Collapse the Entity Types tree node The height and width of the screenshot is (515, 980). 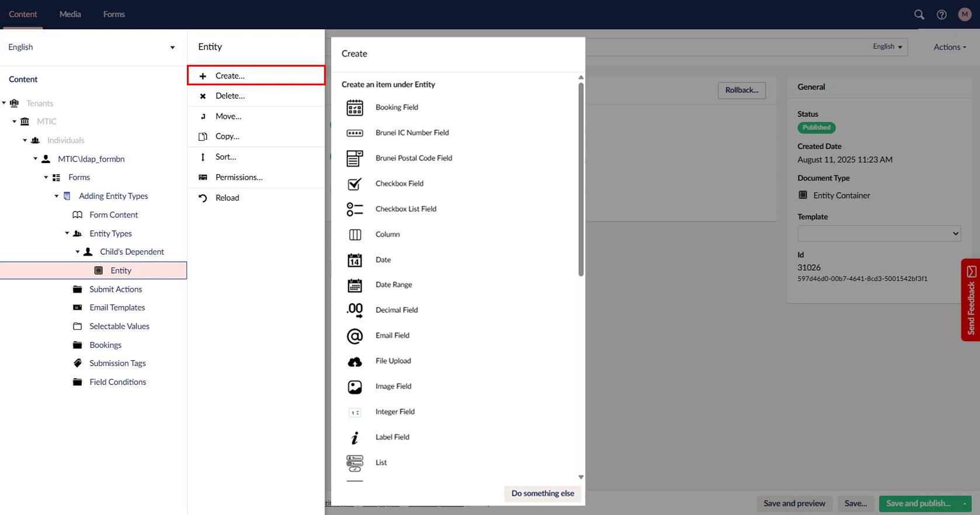click(67, 233)
